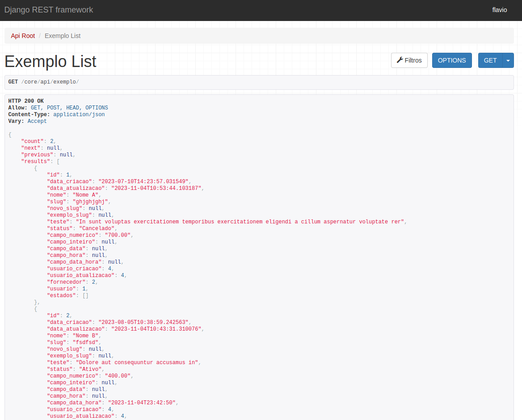Image resolution: width=522 pixels, height=420 pixels.
Task: Click campo_numerico value "700.00"
Action: (x=118, y=235)
